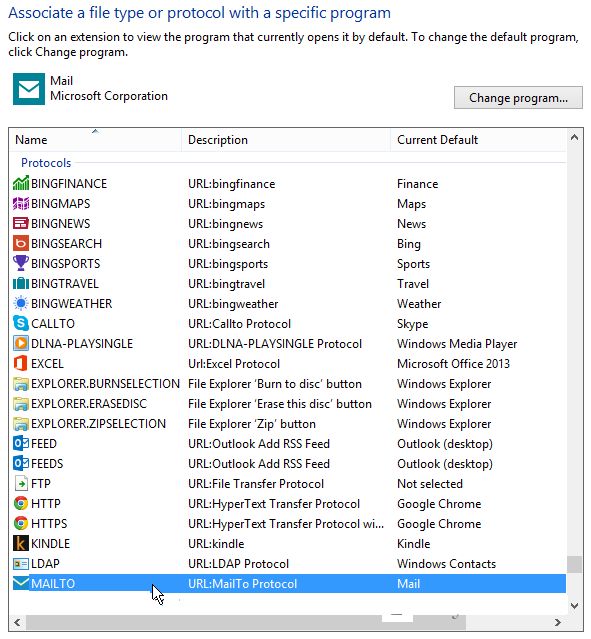The width and height of the screenshot is (591, 639).
Task: Click "File Explorer 'Zip' button" description
Action: tap(252, 424)
